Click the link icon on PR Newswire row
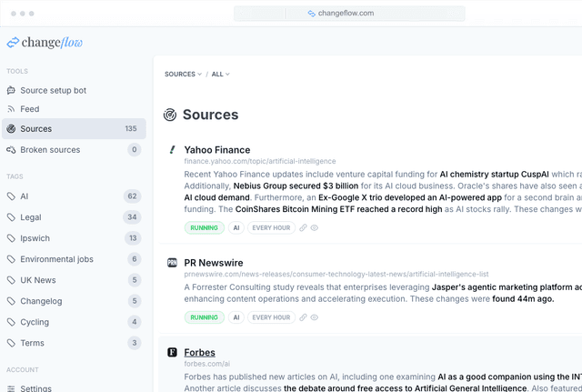Image resolution: width=582 pixels, height=392 pixels. (x=303, y=317)
